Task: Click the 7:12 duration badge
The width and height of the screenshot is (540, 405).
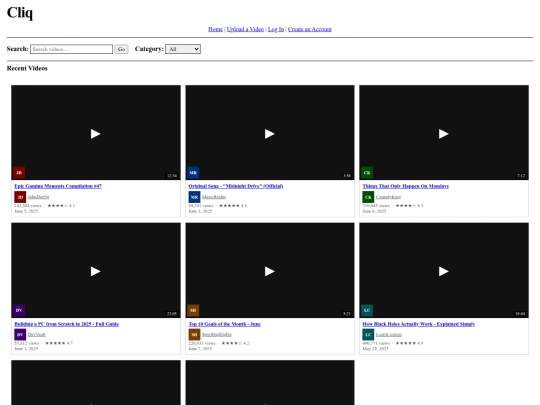Action: [x=521, y=176]
